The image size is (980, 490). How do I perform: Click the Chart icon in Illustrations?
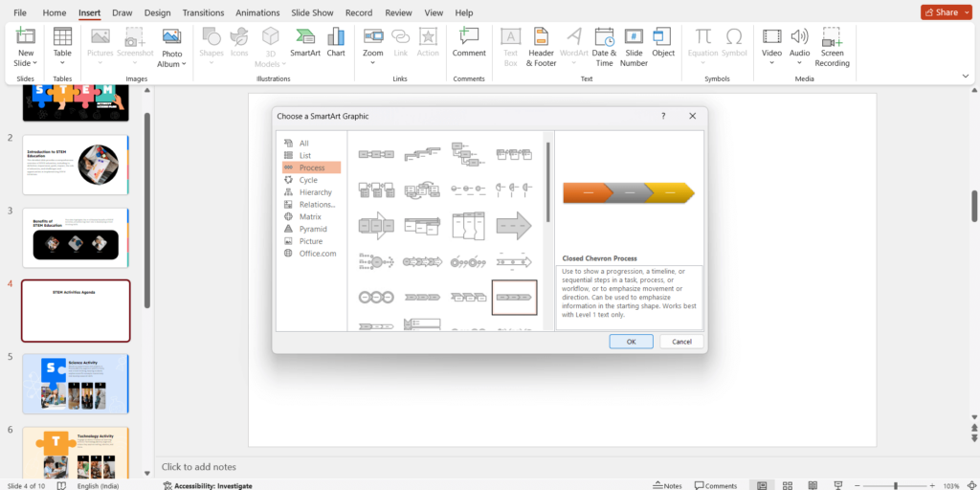click(336, 41)
